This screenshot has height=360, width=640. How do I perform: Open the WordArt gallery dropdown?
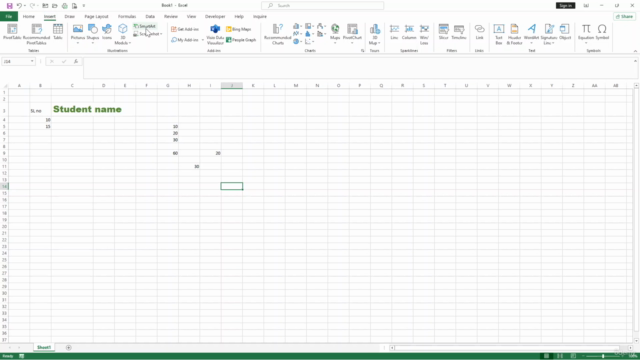pyautogui.click(x=531, y=43)
